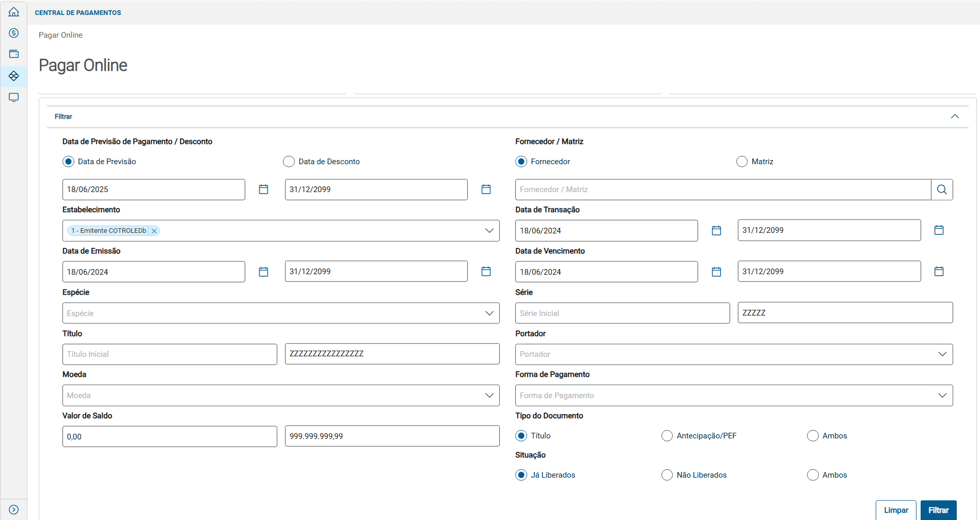
Task: Open the home icon in sidebar
Action: (14, 12)
